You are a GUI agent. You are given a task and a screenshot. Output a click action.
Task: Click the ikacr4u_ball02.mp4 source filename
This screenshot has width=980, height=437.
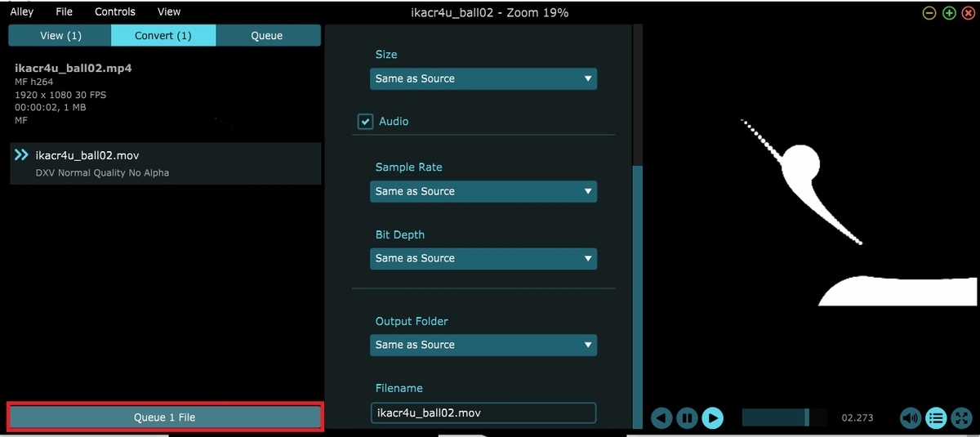(x=73, y=68)
